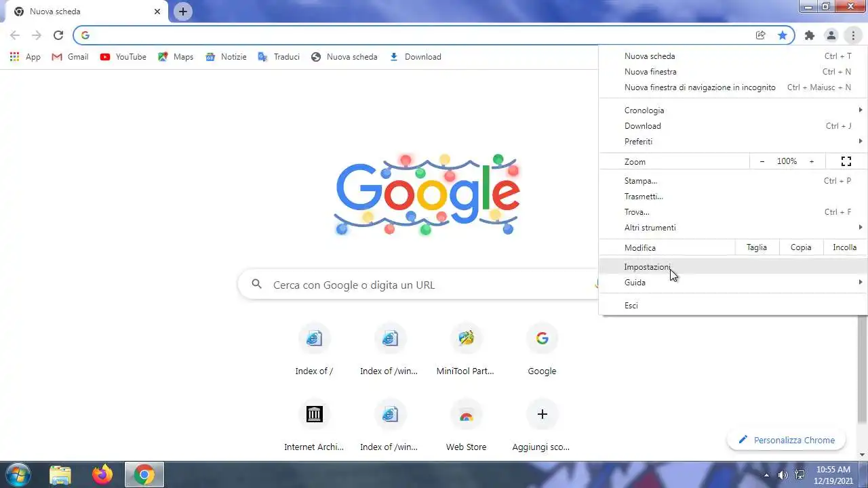
Task: Launch Firefox from the taskbar
Action: pyautogui.click(x=102, y=475)
